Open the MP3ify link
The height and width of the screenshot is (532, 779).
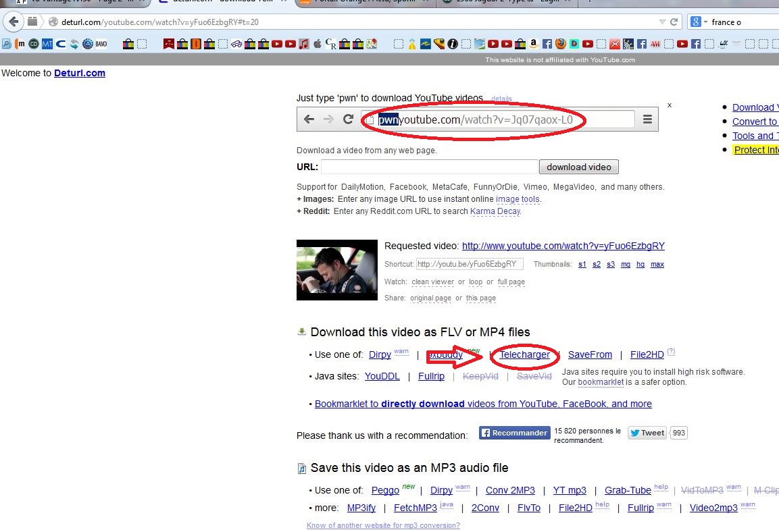pos(361,508)
